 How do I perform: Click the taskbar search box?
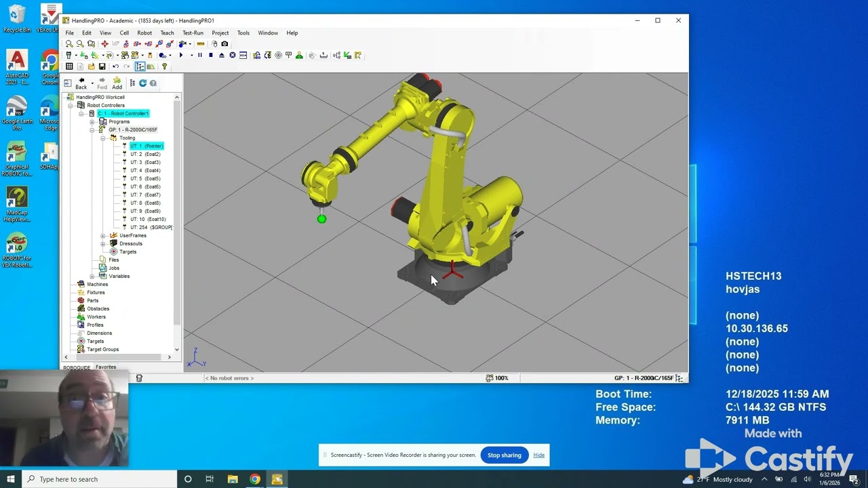(99, 479)
